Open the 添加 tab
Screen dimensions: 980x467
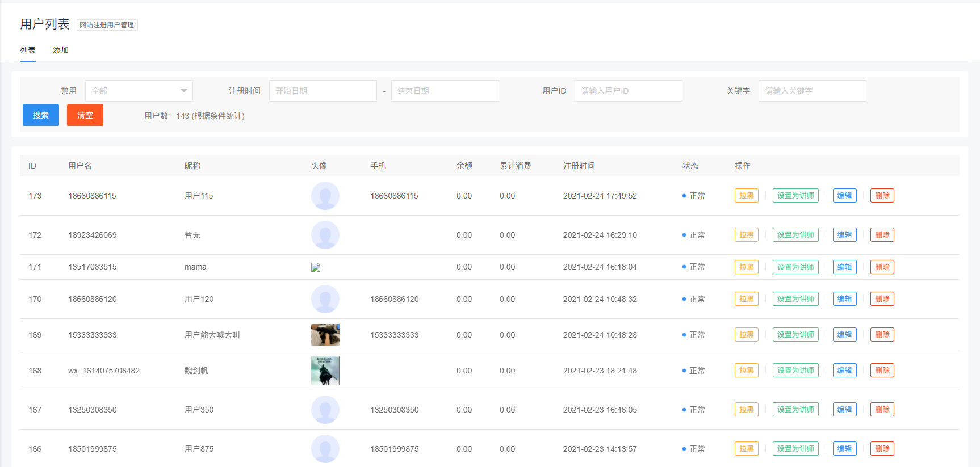pos(61,50)
